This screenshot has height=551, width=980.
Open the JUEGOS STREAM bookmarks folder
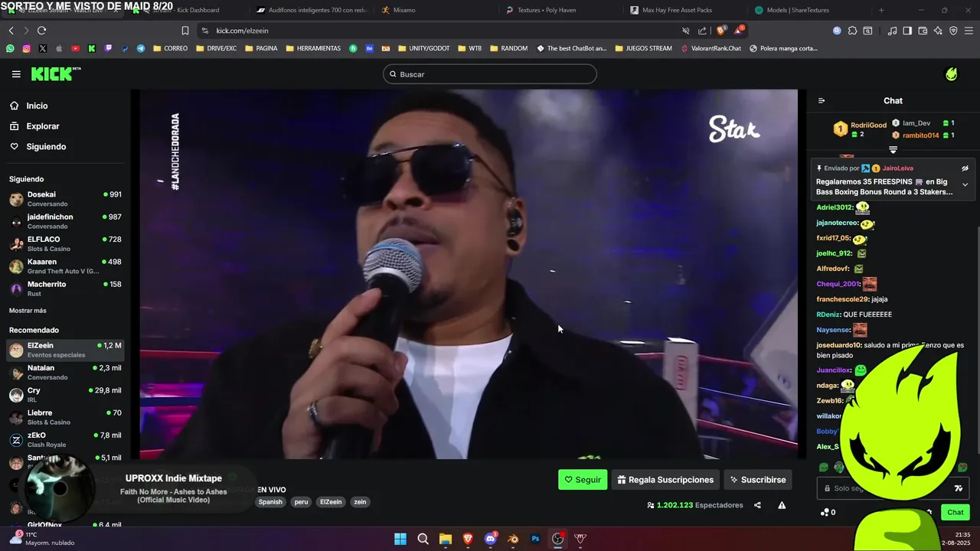pos(643,48)
